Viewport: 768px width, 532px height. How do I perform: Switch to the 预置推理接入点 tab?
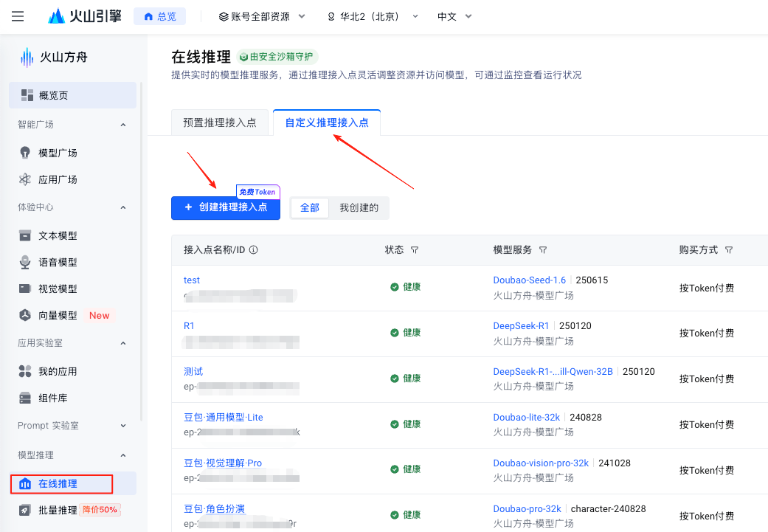pyautogui.click(x=220, y=122)
